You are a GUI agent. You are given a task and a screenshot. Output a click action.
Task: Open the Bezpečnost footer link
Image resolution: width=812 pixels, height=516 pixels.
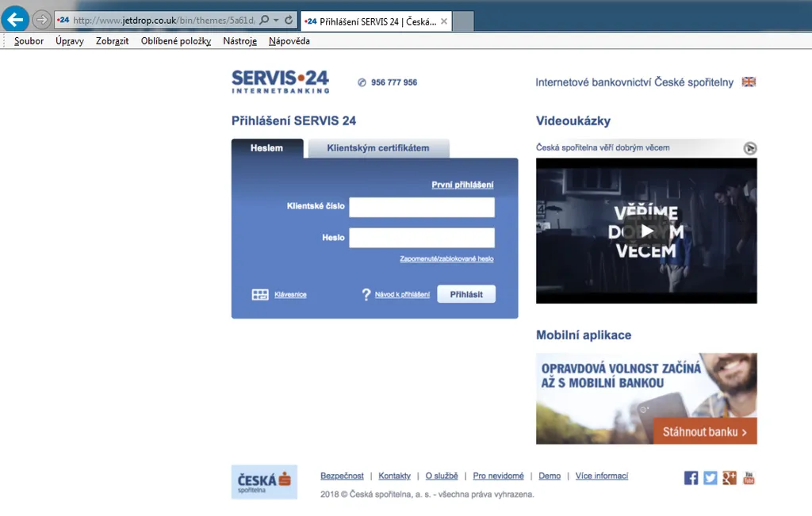pyautogui.click(x=343, y=476)
